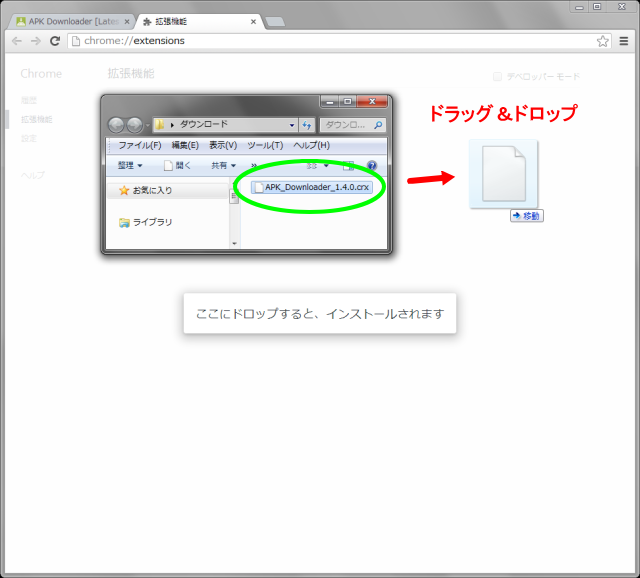The width and height of the screenshot is (640, 578).
Task: Open 編集(E) menu
Action: pos(185,145)
